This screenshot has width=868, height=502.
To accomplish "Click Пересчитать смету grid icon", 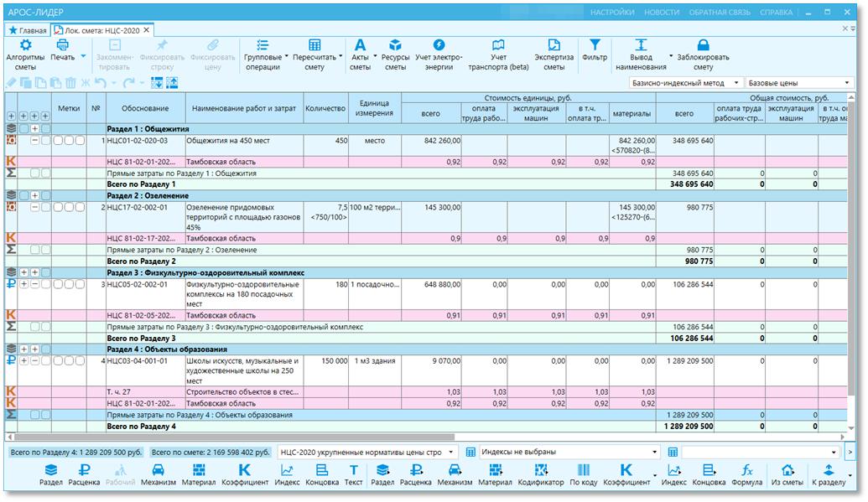I will tap(314, 45).
